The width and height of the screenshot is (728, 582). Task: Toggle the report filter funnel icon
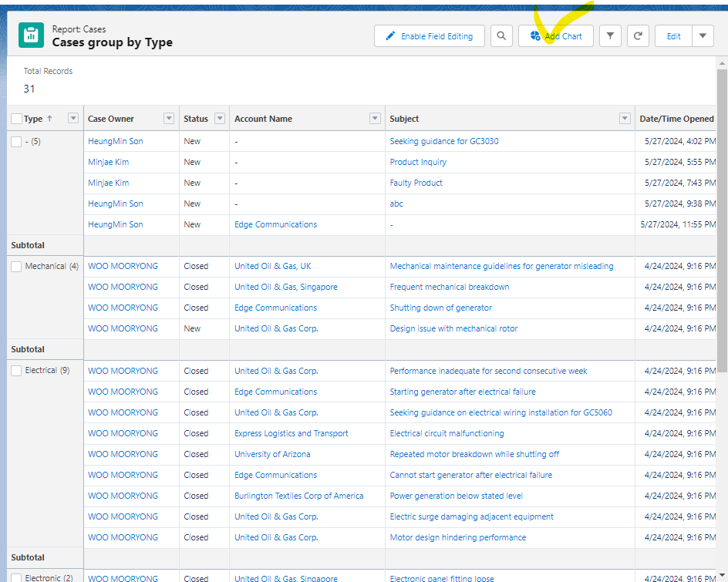click(610, 35)
